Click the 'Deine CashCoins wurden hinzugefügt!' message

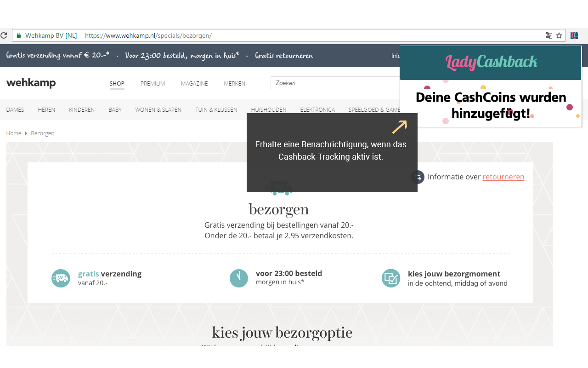click(x=491, y=105)
